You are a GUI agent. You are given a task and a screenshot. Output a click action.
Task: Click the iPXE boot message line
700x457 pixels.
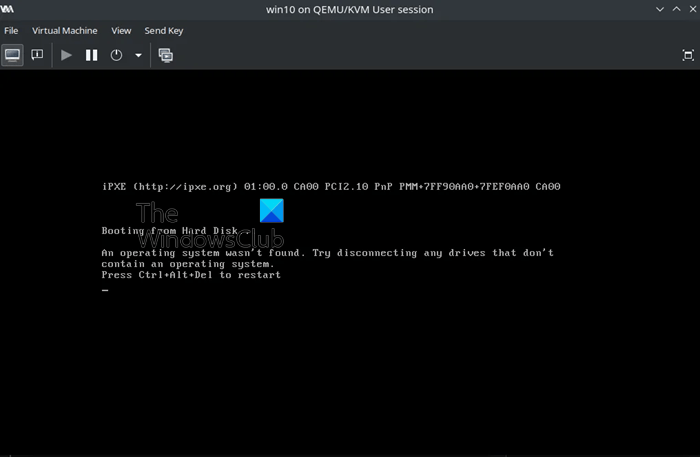click(x=331, y=187)
